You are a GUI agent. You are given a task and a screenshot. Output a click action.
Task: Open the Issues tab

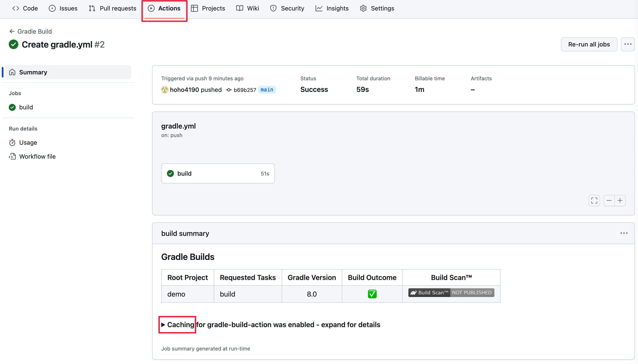point(63,8)
